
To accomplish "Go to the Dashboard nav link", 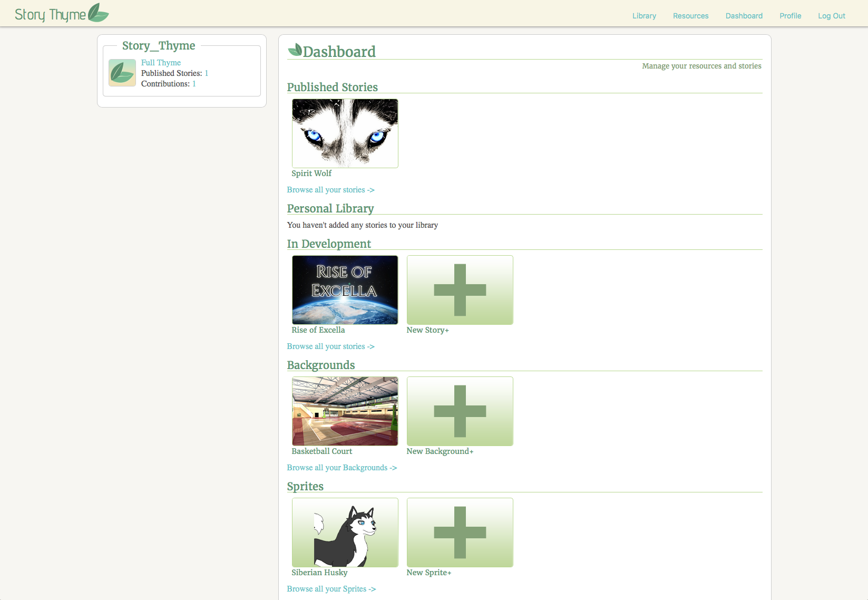I will (744, 16).
